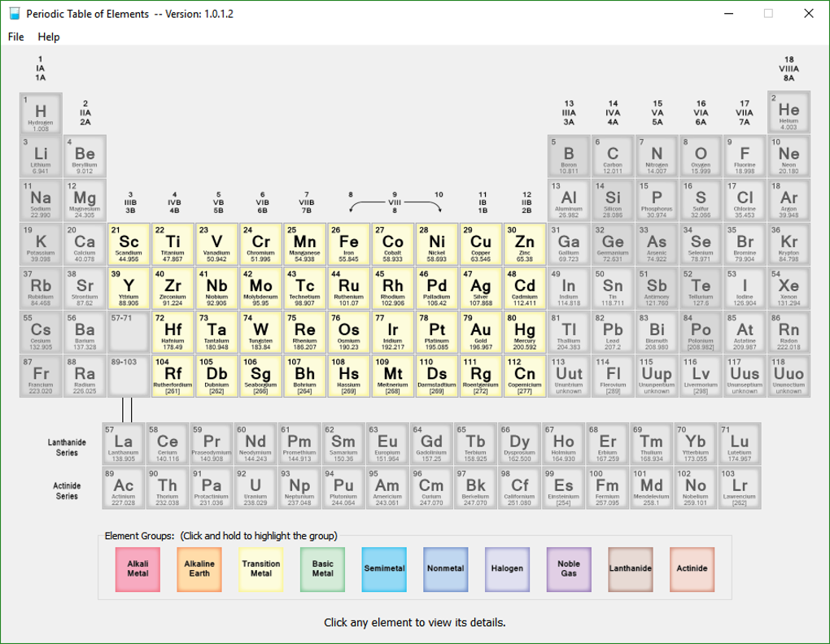The width and height of the screenshot is (830, 644).
Task: Open the Copernicium (Cn) tile
Action: point(525,376)
